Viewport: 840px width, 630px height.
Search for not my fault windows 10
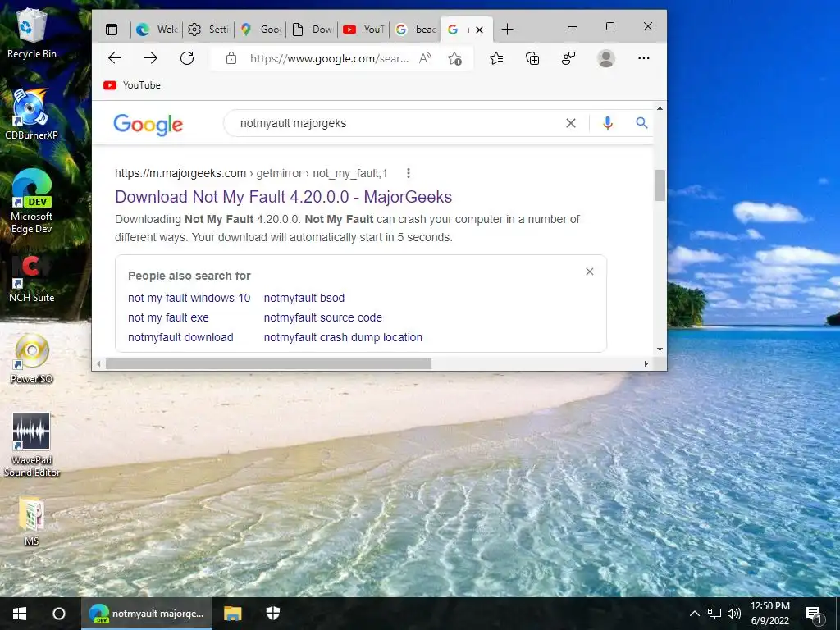point(189,298)
